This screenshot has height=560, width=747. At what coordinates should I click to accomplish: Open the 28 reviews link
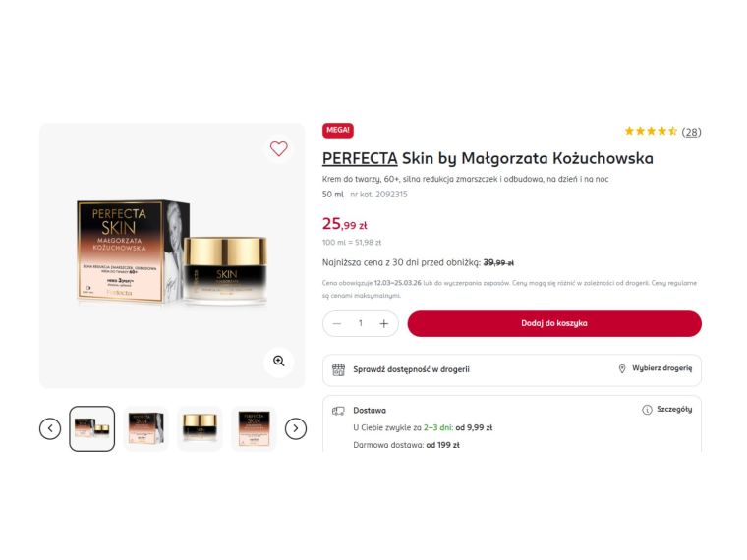691,132
